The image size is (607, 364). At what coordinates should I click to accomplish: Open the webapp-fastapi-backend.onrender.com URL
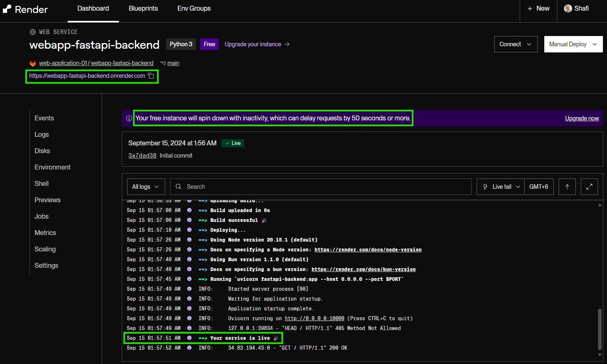(x=87, y=76)
